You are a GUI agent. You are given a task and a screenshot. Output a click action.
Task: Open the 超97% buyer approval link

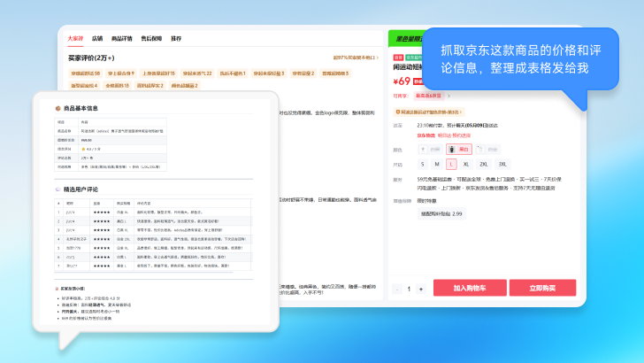(x=356, y=58)
